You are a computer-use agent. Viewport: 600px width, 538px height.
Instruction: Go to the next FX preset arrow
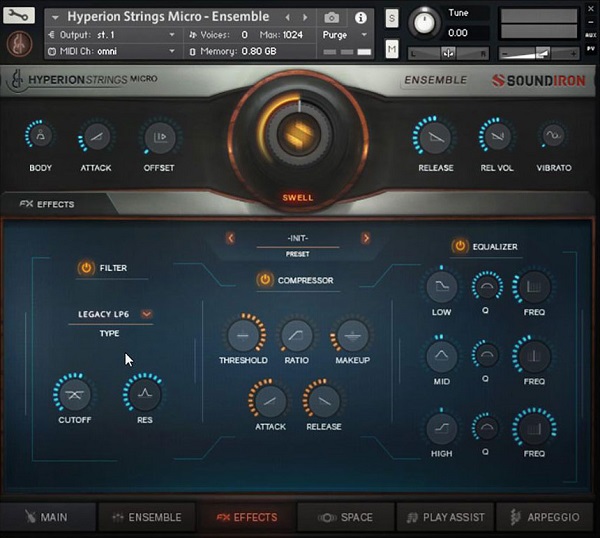(366, 238)
